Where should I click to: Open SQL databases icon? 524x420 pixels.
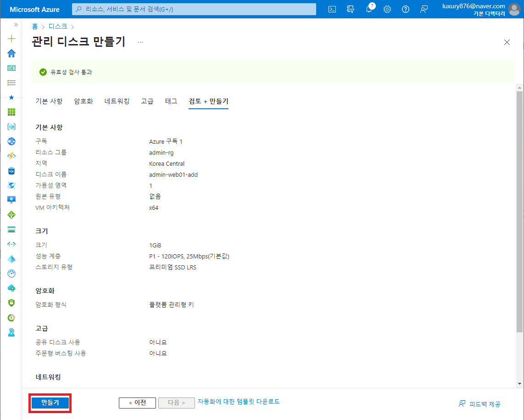tap(11, 171)
